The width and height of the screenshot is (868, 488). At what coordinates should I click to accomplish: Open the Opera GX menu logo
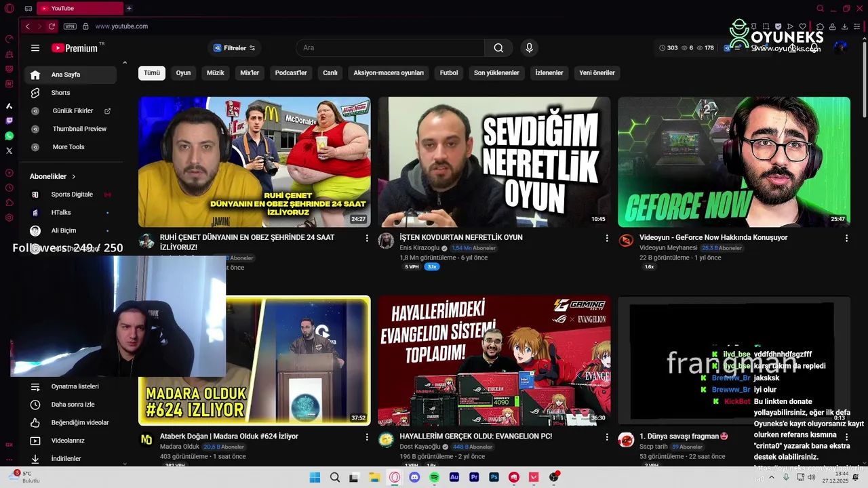(9, 8)
